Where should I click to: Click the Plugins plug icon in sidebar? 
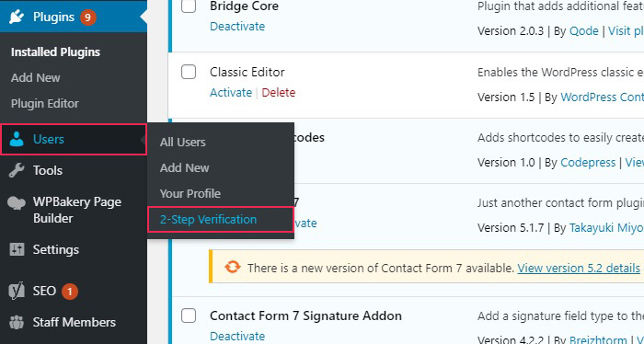click(17, 17)
